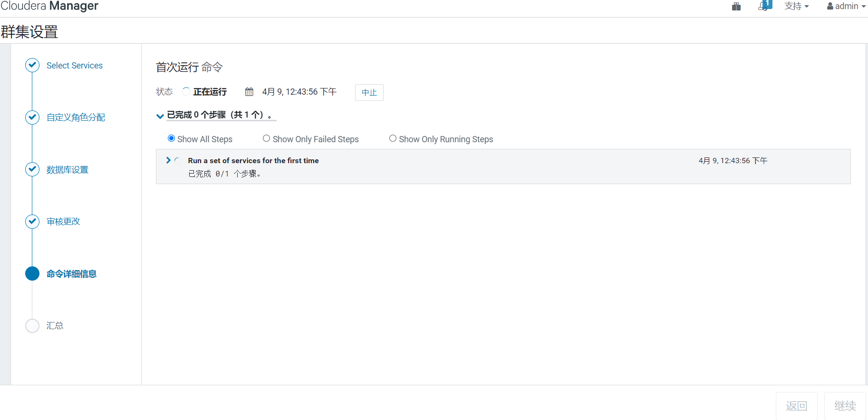Click the Cloudera Manager logo
Screen dimensions: 868x420
(49, 6)
